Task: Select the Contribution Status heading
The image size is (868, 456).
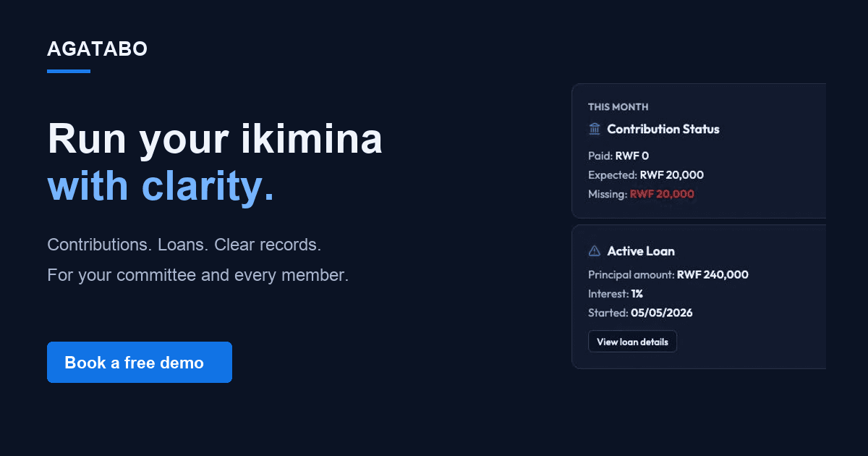Action: pos(663,129)
